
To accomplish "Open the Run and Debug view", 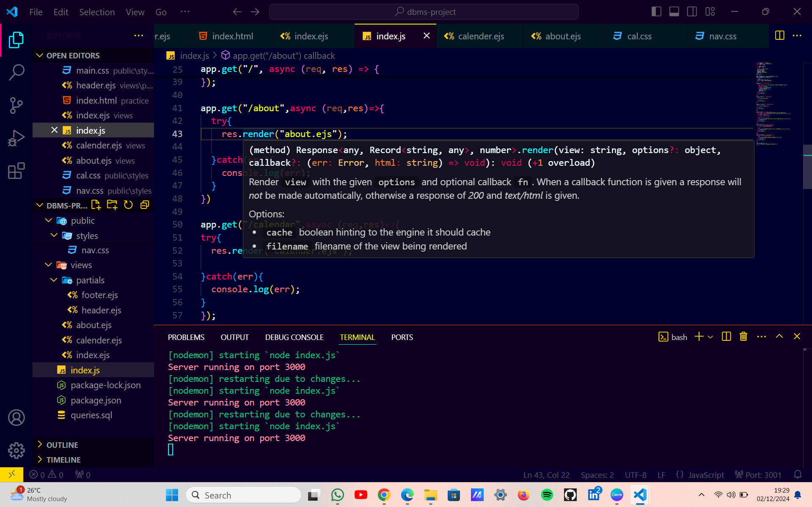I will click(x=16, y=137).
